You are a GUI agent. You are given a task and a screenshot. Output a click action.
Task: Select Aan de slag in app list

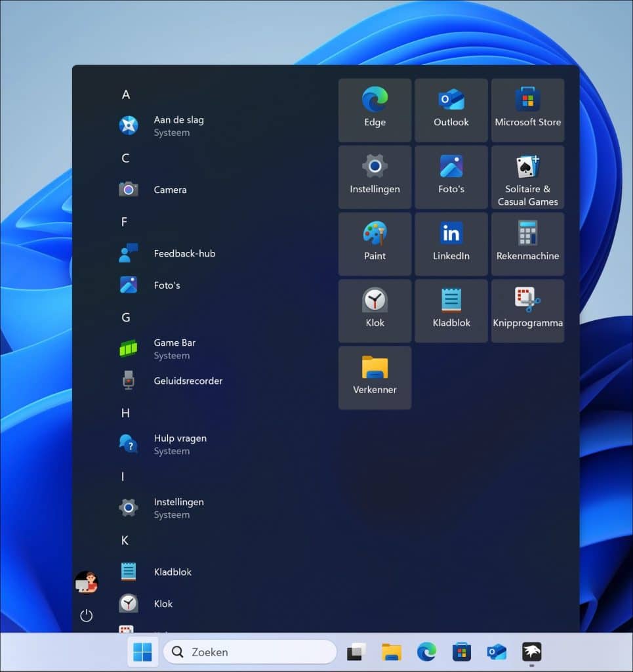pos(178,125)
